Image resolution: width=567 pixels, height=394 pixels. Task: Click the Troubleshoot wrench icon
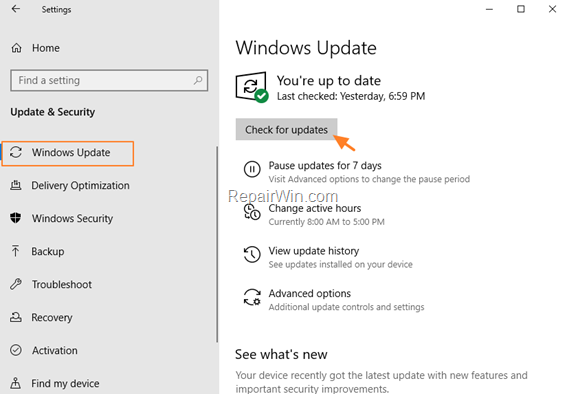16,284
